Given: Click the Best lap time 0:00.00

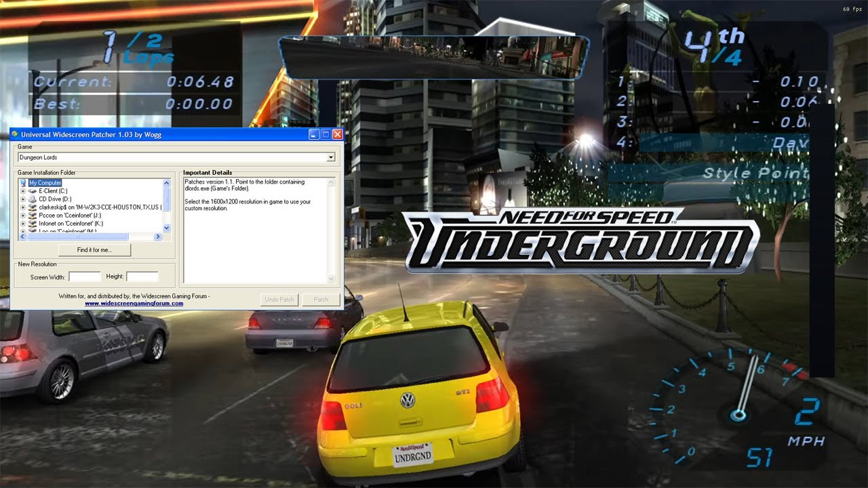Looking at the screenshot, I should 200,104.
